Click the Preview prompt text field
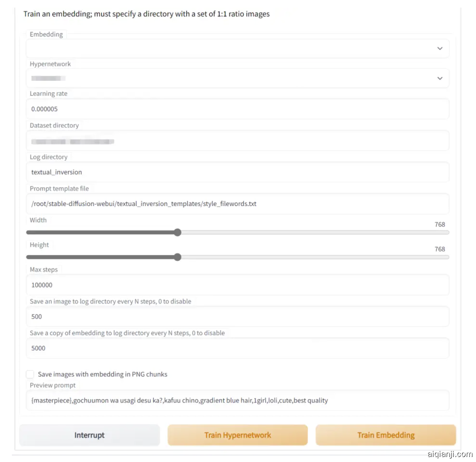Screen dimensions: 476x462 pyautogui.click(x=237, y=400)
